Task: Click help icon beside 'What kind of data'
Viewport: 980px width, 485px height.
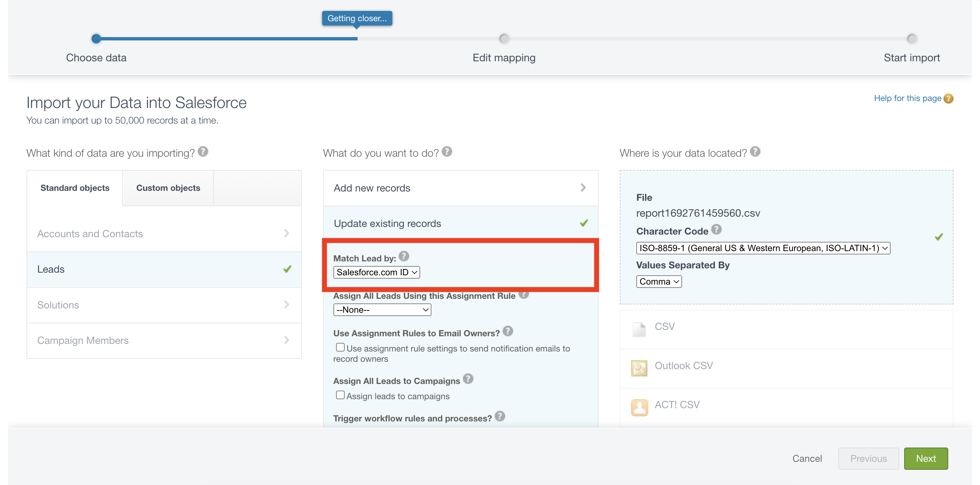Action: 203,151
